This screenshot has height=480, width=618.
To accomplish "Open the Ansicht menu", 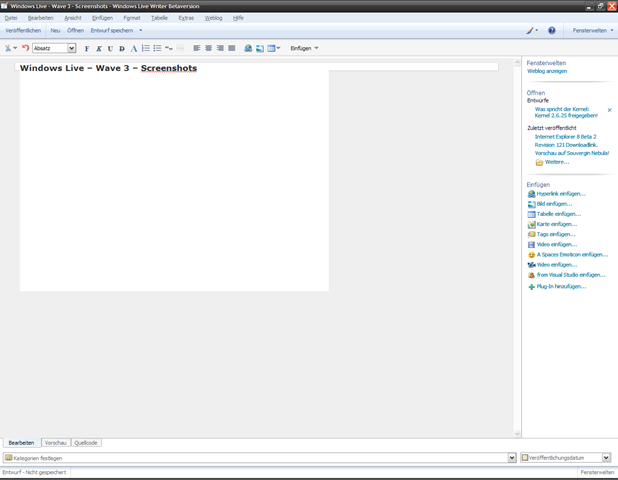I will pyautogui.click(x=73, y=18).
